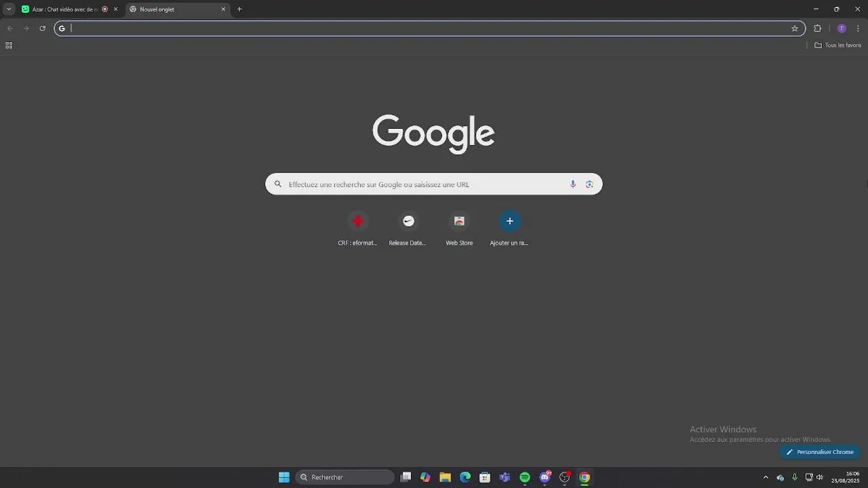Add a shortcut with Ajouter un raccourci
Screen dimensions: 868x488
pyautogui.click(x=509, y=229)
